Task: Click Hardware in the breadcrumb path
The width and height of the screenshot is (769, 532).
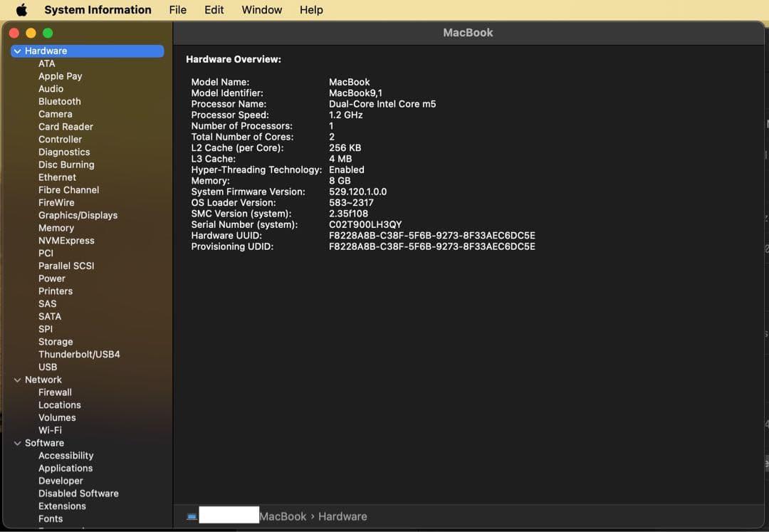Action: coord(342,516)
